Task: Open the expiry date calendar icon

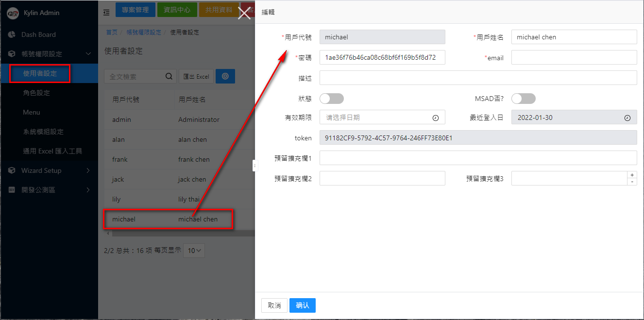Action: click(x=435, y=118)
